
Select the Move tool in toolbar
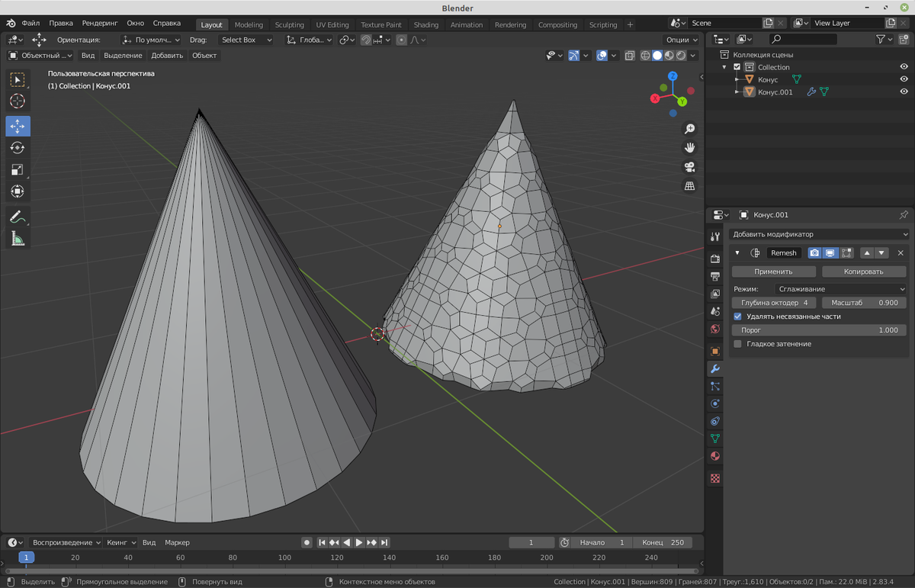click(x=18, y=126)
